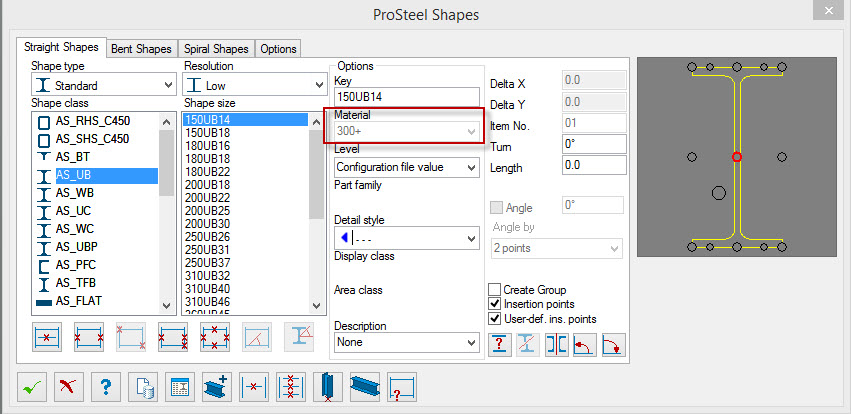Click the add beam plus icon
Screen dimensions: 851x414
217,387
